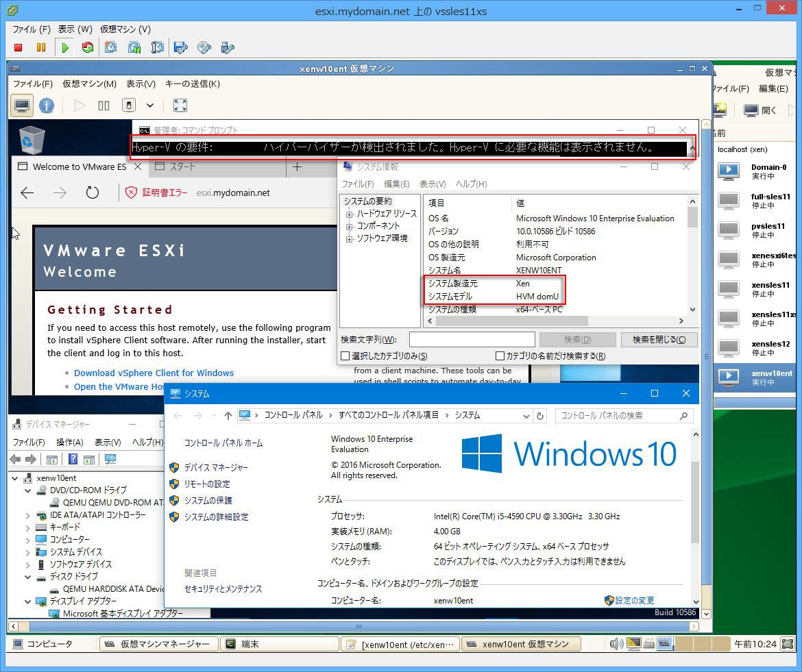Click the floppy drive connect icon

(180, 47)
